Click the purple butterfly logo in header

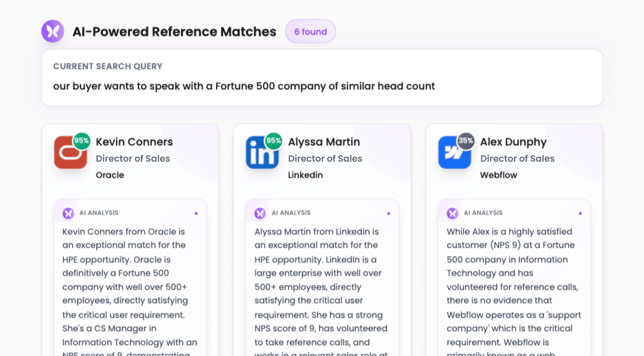click(53, 31)
